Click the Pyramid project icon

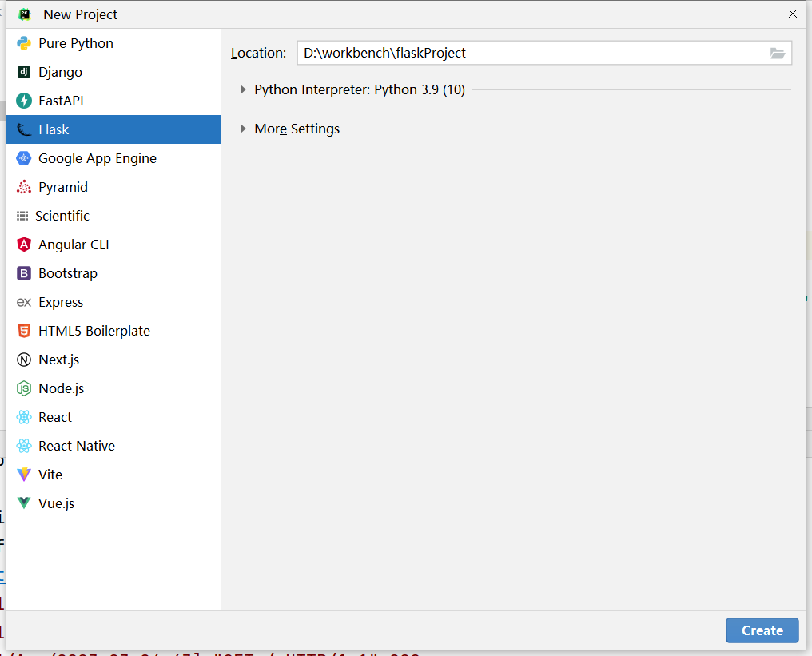coord(24,187)
